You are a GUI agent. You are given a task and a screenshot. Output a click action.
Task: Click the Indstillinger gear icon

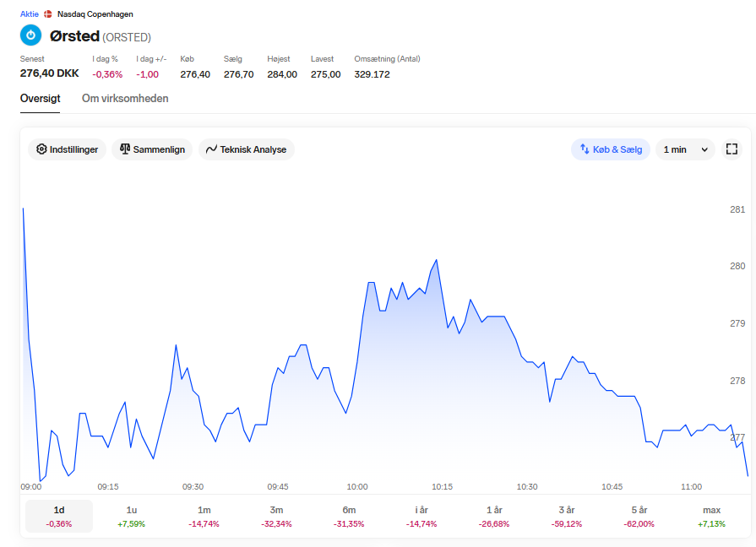pos(41,149)
